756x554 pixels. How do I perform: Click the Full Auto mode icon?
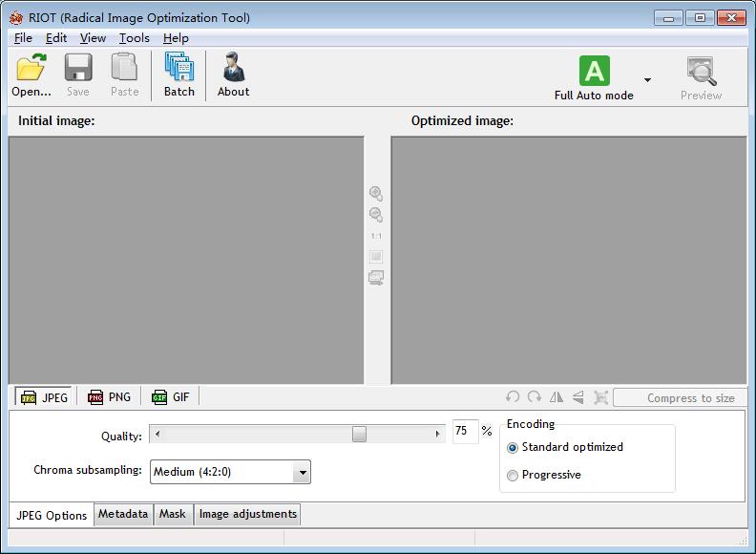click(594, 71)
